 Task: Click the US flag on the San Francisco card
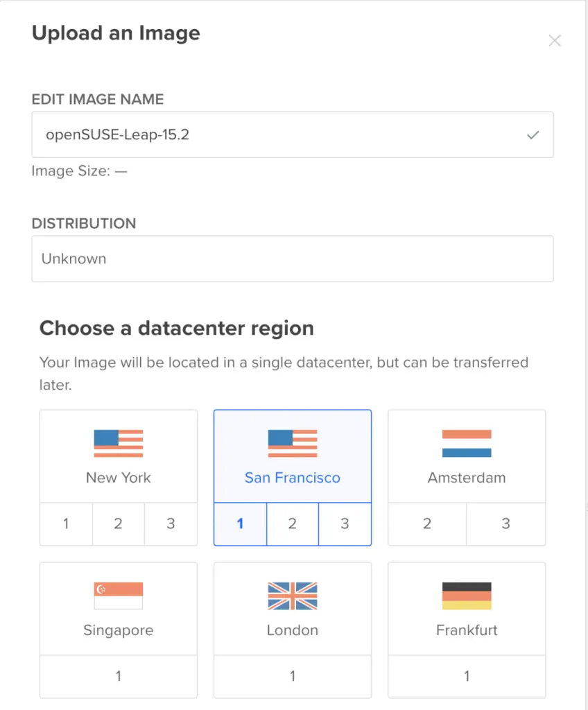click(292, 442)
